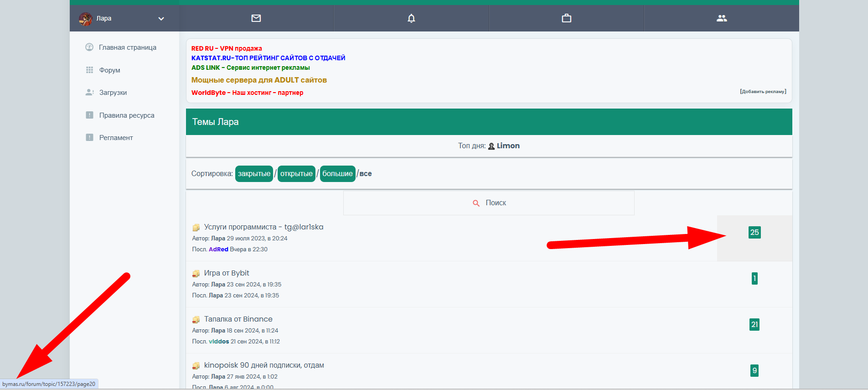The image size is (868, 390).
Task: Sort topics by большие
Action: (337, 174)
